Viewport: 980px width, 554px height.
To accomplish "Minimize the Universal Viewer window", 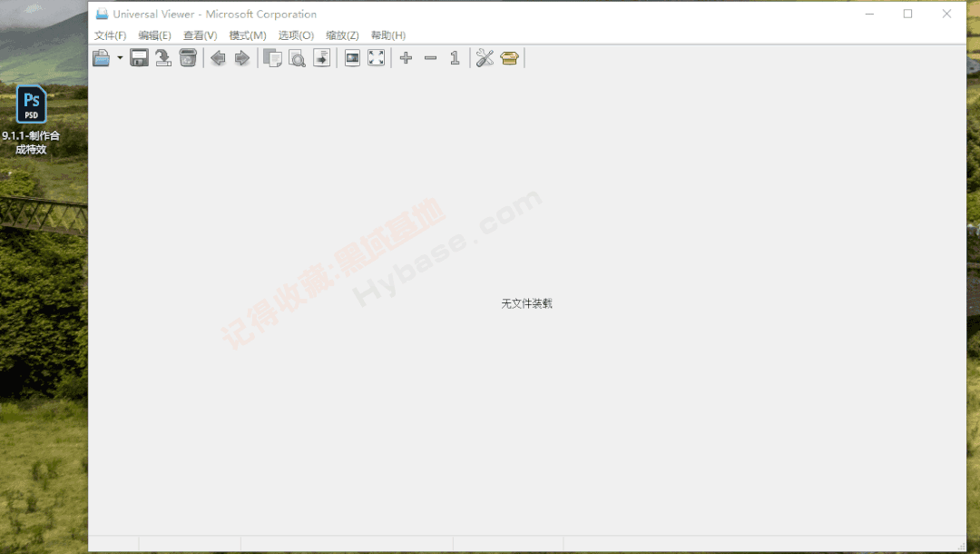I will click(869, 14).
